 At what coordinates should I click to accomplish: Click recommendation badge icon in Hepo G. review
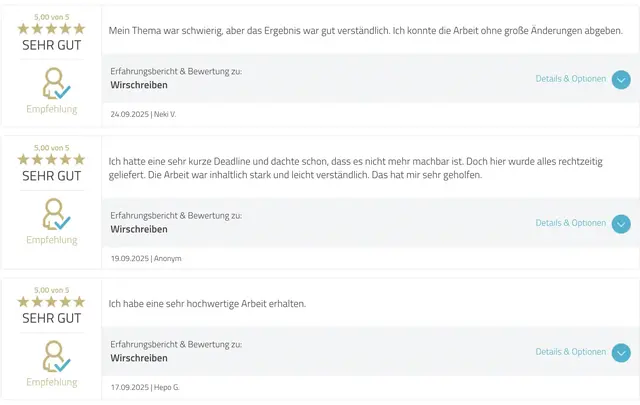[x=51, y=356]
